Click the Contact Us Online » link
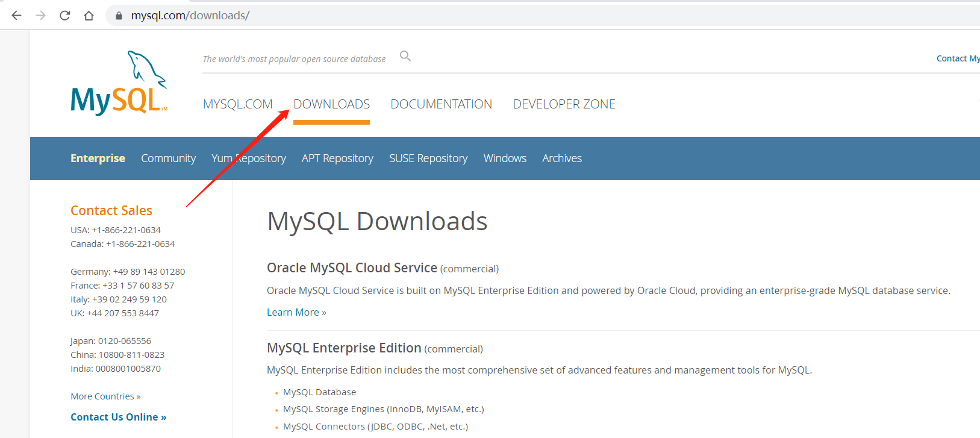This screenshot has height=438, width=980. 118,417
